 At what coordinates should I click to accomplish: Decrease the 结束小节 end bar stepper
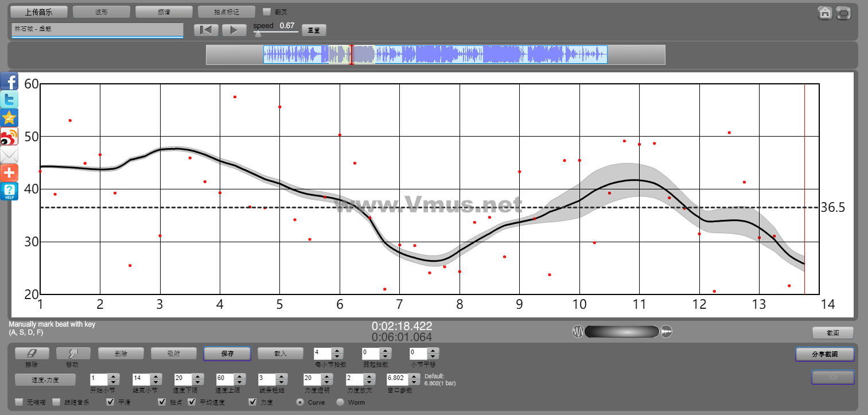pos(155,382)
